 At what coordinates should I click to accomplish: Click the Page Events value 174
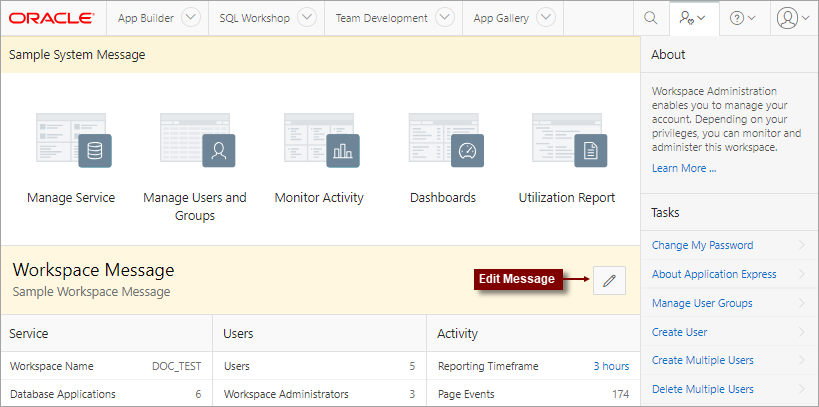621,394
